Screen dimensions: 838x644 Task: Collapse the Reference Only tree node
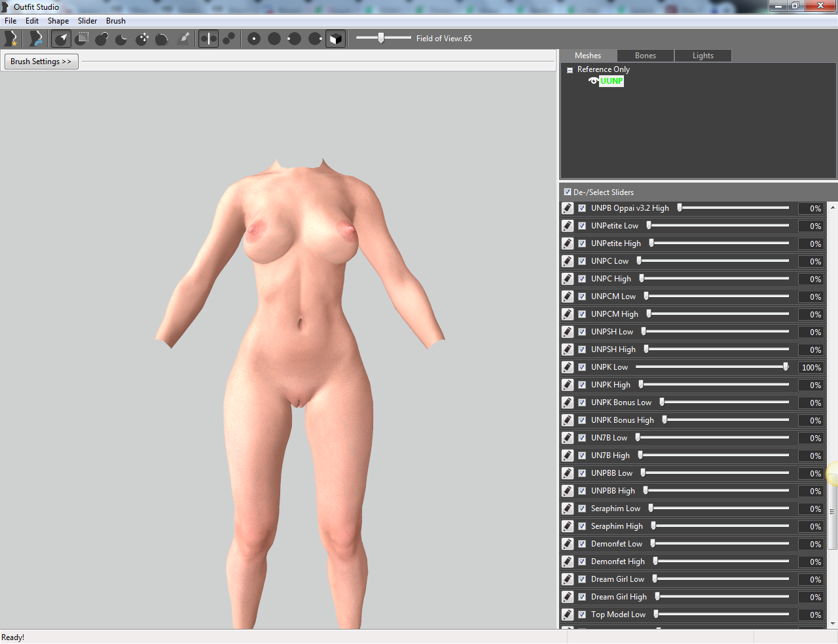(570, 70)
